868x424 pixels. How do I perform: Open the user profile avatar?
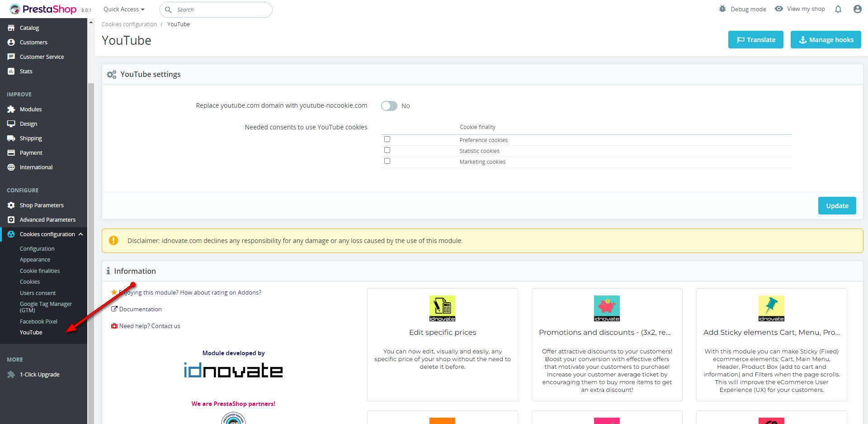click(858, 9)
